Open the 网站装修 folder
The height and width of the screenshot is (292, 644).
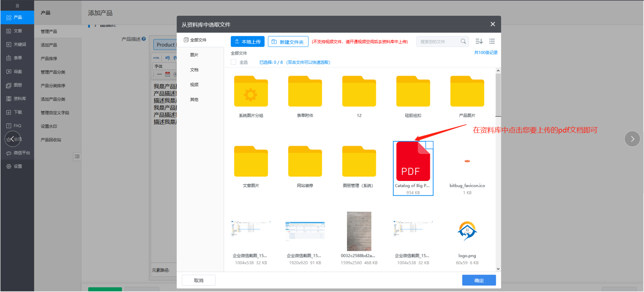tap(305, 162)
